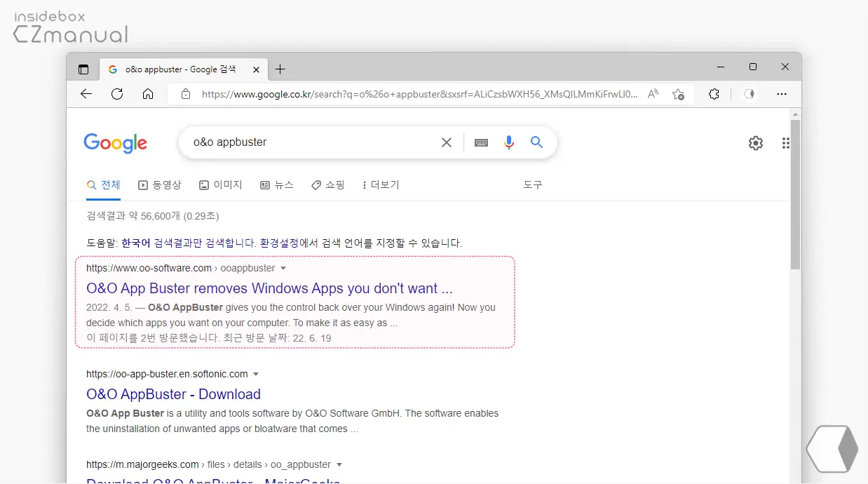This screenshot has height=484, width=868.
Task: Select the 전체 results tab
Action: 104,185
